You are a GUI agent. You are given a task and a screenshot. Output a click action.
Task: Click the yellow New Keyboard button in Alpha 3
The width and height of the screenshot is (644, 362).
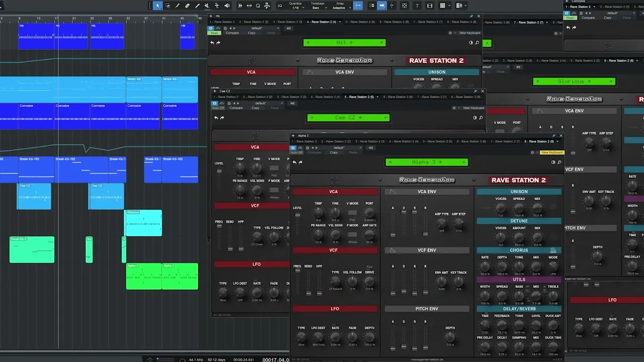pyautogui.click(x=552, y=152)
